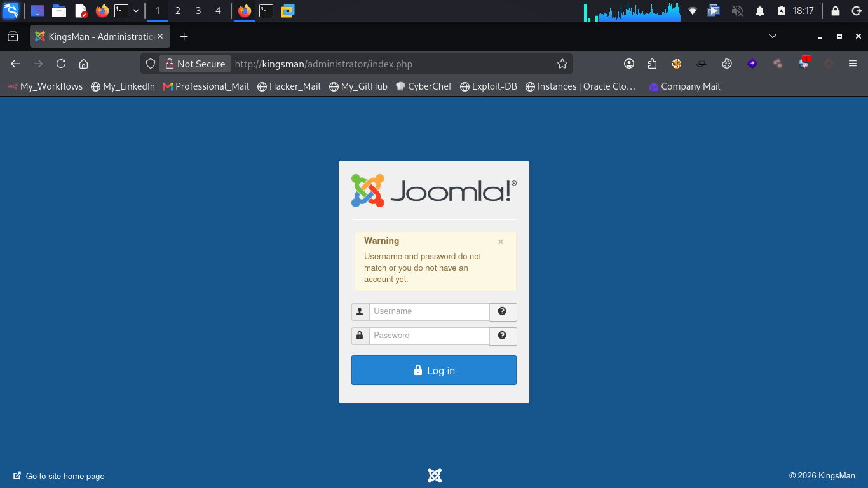Screen dimensions: 868x488
Task: Open Professional_Mail bookmark
Action: click(206, 86)
